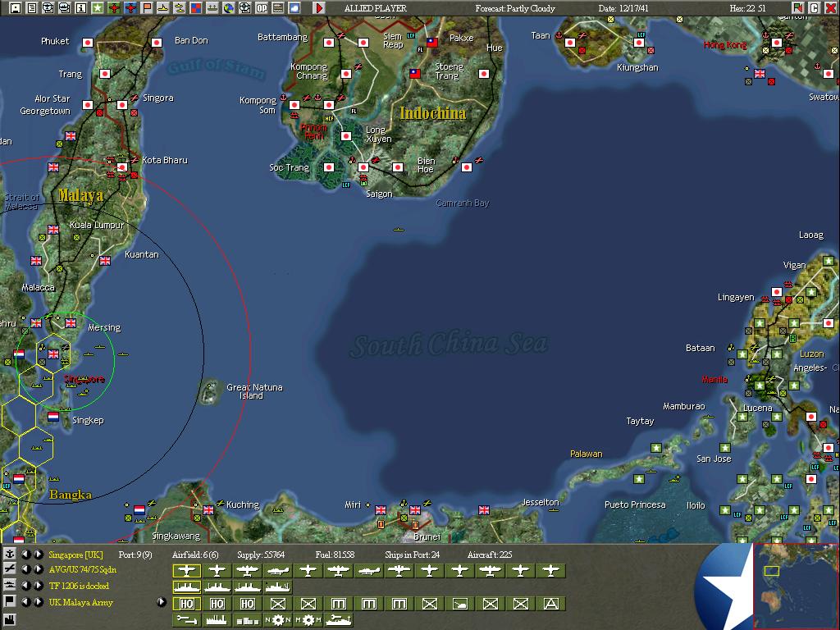Show next land unit after UK Malaya Army
This screenshot has height=630, width=840.
(39, 601)
